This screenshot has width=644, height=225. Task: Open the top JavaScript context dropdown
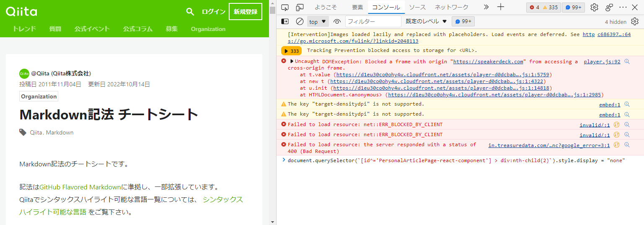coord(318,21)
